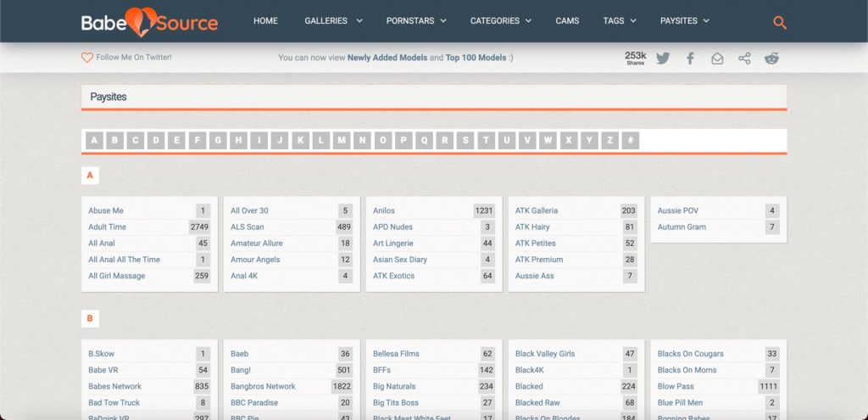
Task: Open the Anilos paysite link
Action: click(x=384, y=210)
